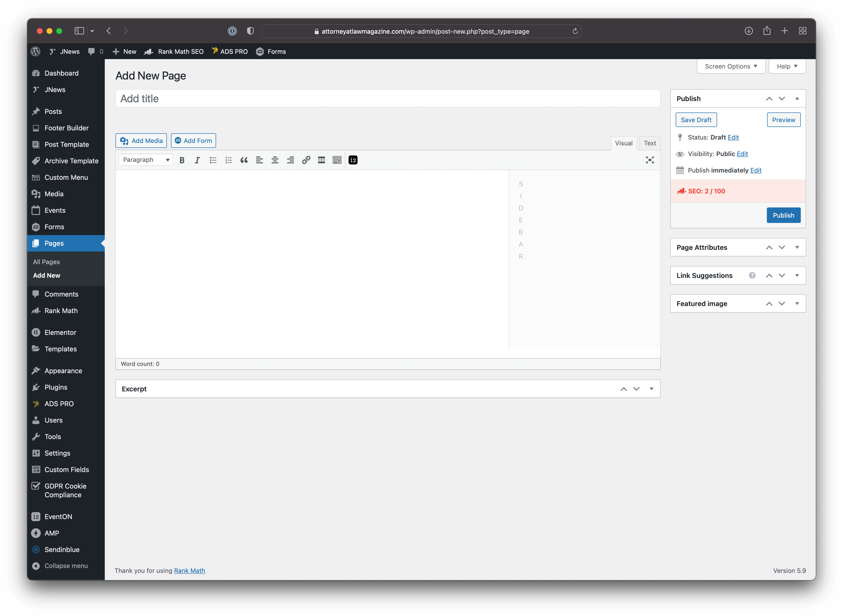Click Save Draft button
The width and height of the screenshot is (843, 616).
[x=696, y=120]
